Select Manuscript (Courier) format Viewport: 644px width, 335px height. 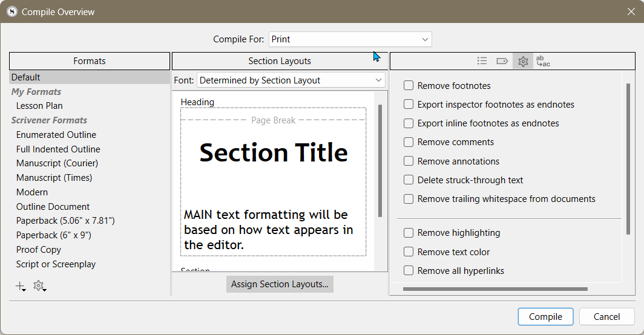[57, 163]
